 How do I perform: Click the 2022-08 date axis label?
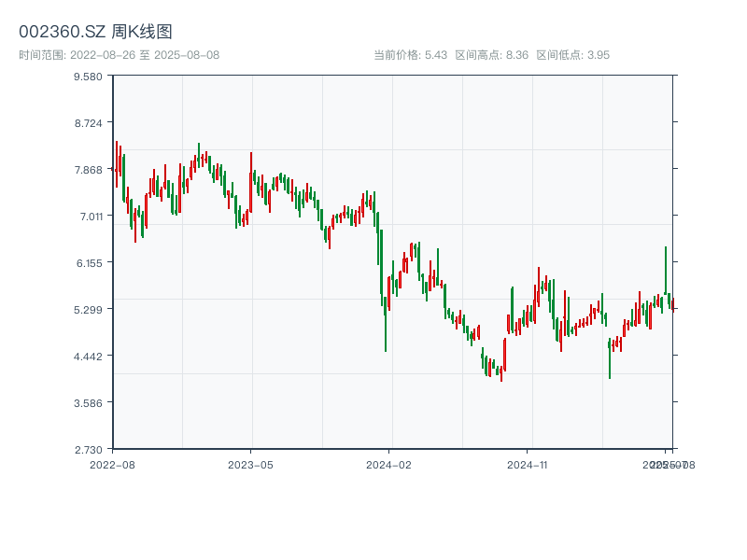coord(112,464)
